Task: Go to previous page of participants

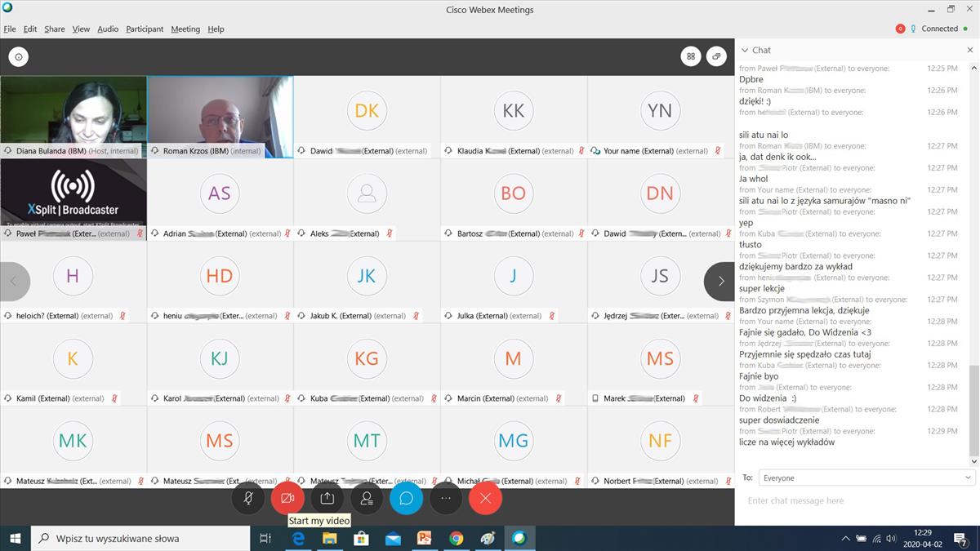Action: click(x=15, y=282)
